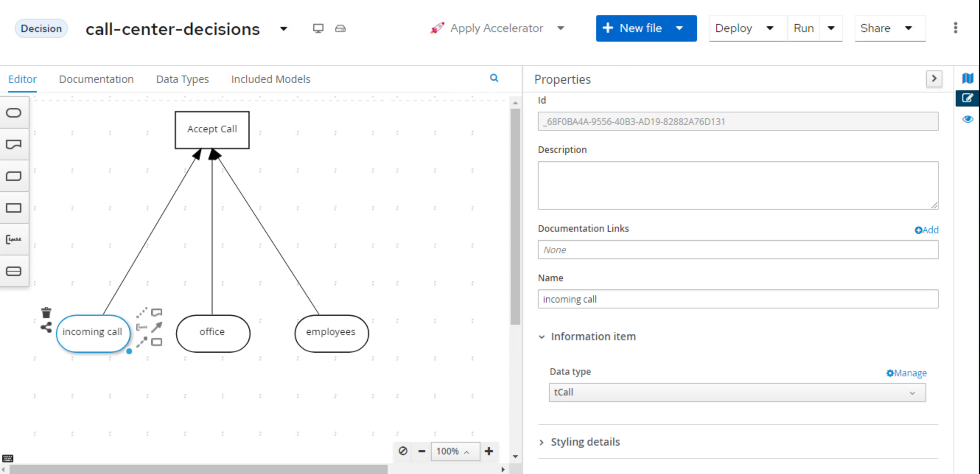
Task: Select the Knowledge Source palette shape
Action: tap(14, 144)
